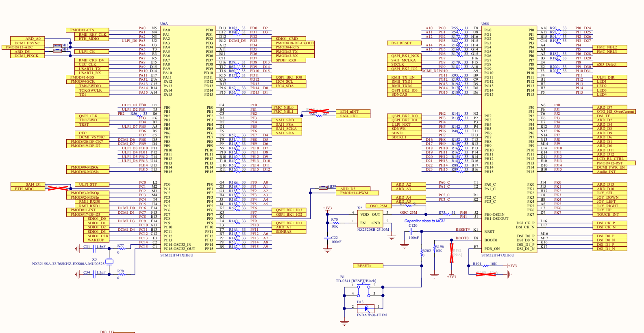644x333 pixels.
Task: Click the NZ2520SB-25.00M part number text
Action: pos(373,230)
